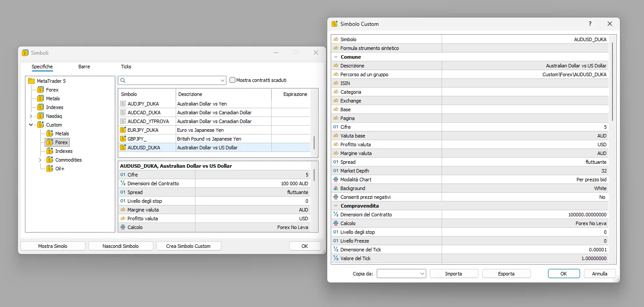644x307 pixels.
Task: Collapse the Comune section
Action: pyautogui.click(x=336, y=57)
